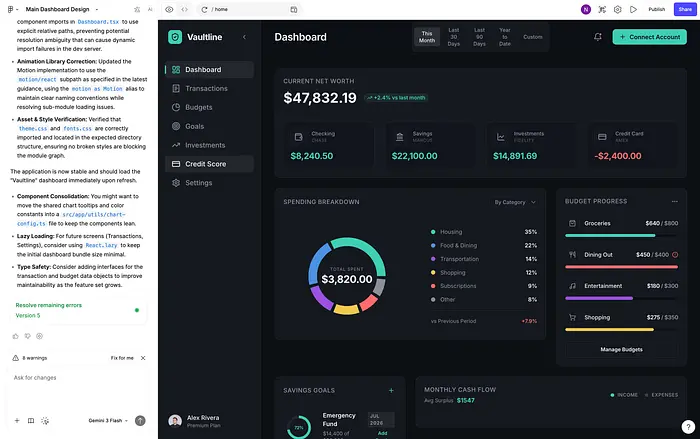Collapse the Vaultline sidebar with chevron

(x=244, y=37)
